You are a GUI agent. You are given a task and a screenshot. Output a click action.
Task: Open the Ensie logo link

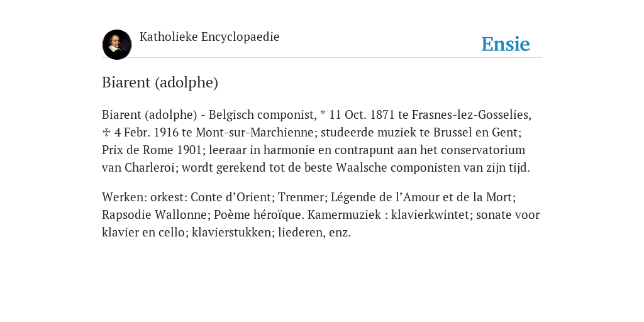(x=506, y=44)
